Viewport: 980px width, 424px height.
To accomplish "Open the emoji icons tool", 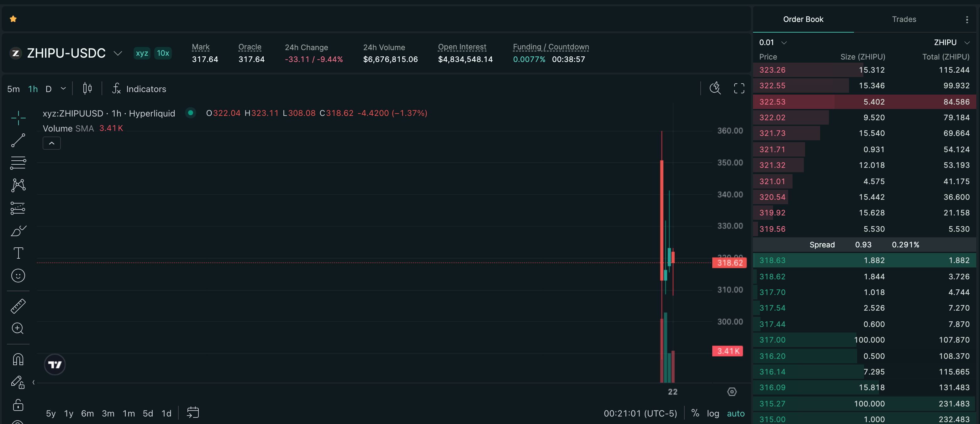I will [18, 276].
